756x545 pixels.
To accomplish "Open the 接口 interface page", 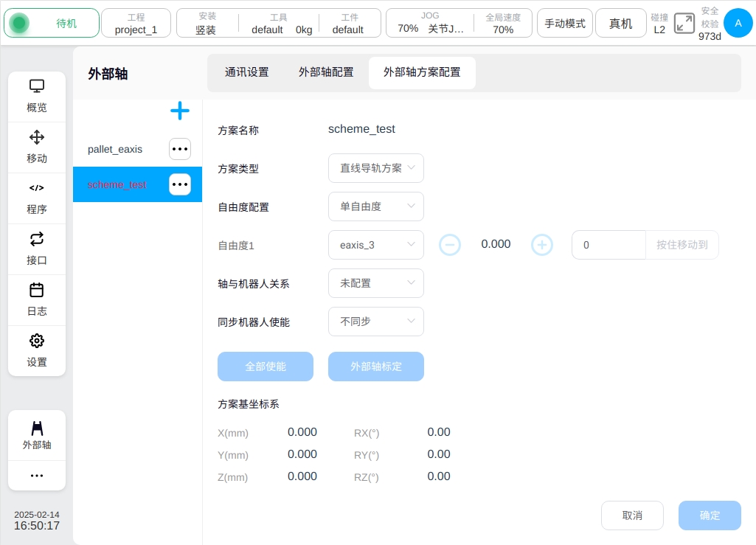I will click(37, 249).
